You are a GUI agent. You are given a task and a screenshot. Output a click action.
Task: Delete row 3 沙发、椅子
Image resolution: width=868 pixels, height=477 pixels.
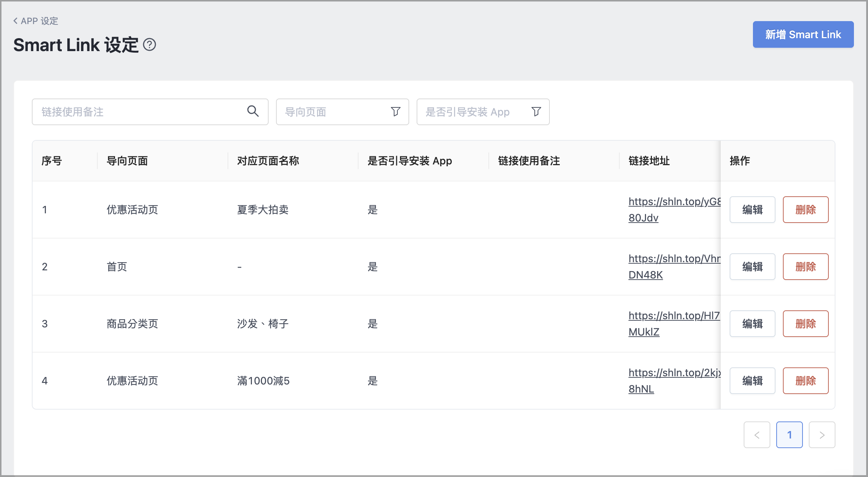806,324
